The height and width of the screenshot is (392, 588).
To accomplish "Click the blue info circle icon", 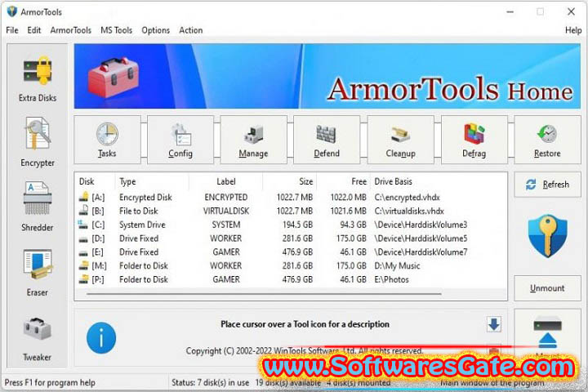I will pyautogui.click(x=101, y=337).
